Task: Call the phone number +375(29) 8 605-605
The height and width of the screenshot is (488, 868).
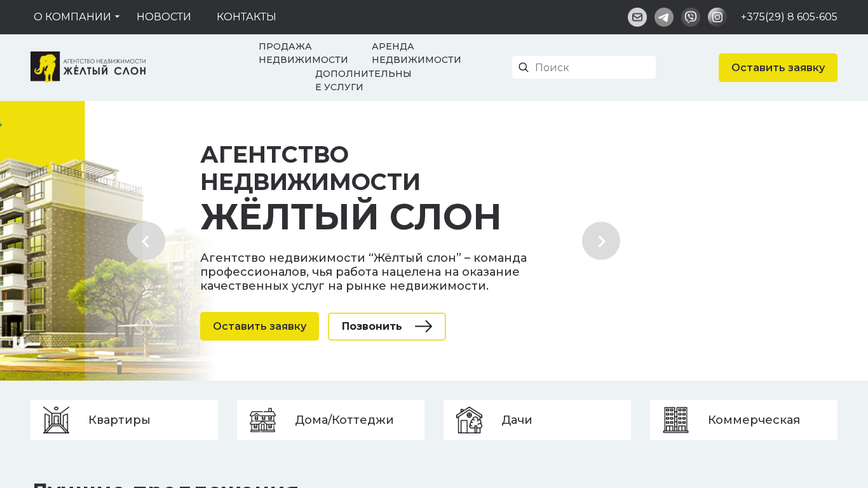Action: pyautogui.click(x=789, y=17)
